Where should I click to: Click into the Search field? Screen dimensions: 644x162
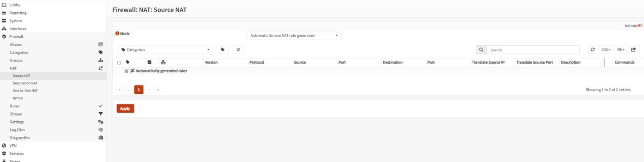[533, 50]
